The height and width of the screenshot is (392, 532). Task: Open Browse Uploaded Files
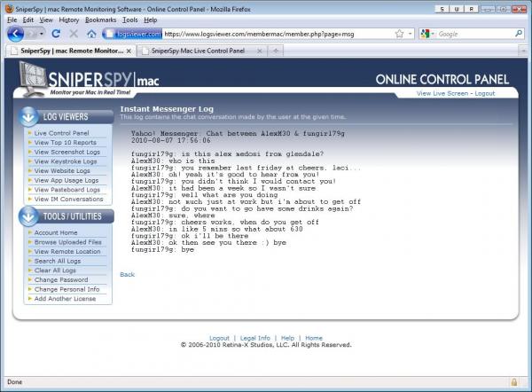(68, 242)
